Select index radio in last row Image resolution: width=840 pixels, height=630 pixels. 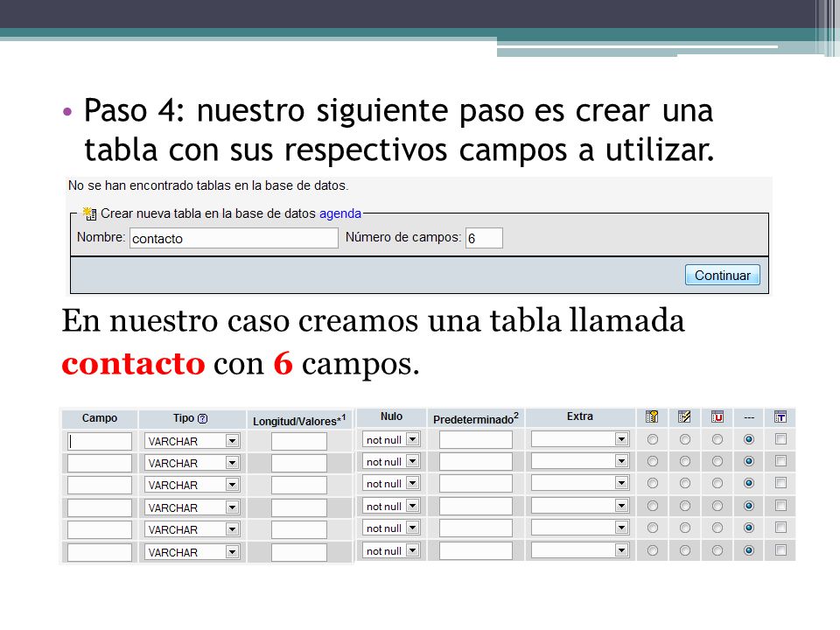click(684, 550)
